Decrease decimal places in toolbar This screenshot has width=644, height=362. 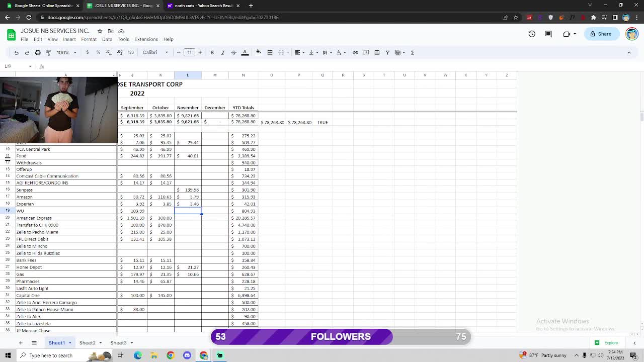pos(109,52)
